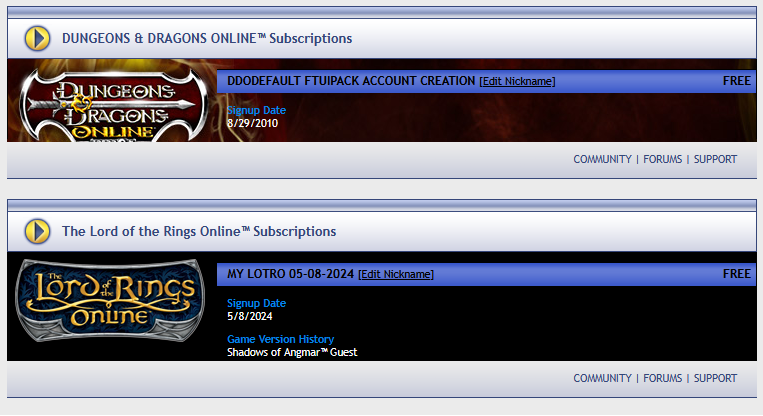The height and width of the screenshot is (416, 763).
Task: Open SUPPORT link under the Dungeons & Dragons section
Action: click(715, 159)
